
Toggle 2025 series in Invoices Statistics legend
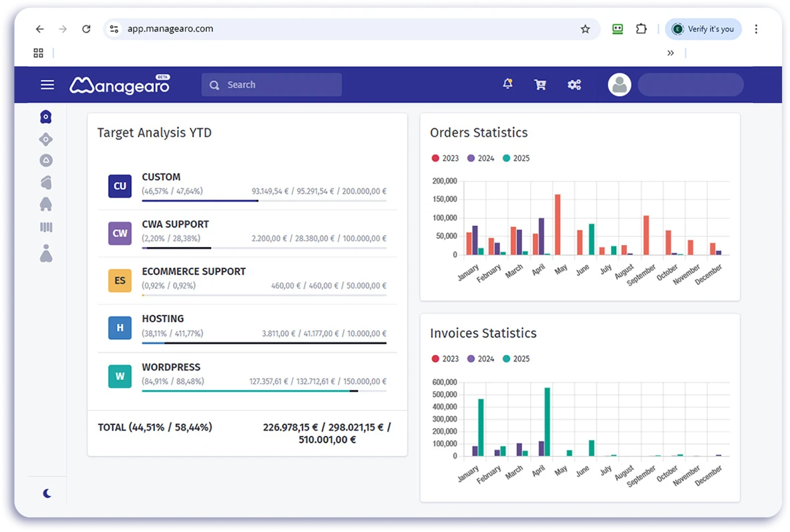(x=516, y=358)
